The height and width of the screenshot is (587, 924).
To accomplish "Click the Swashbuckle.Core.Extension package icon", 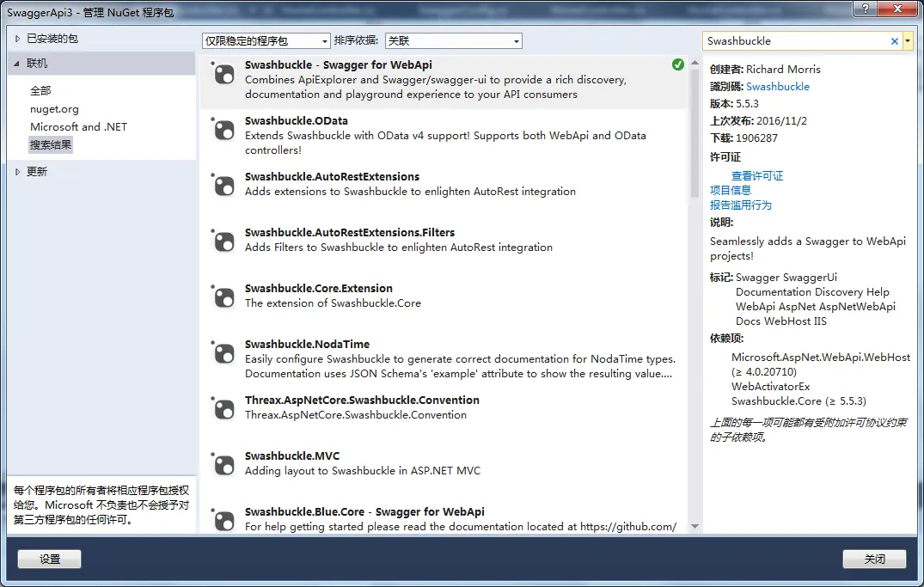I will pos(223,297).
